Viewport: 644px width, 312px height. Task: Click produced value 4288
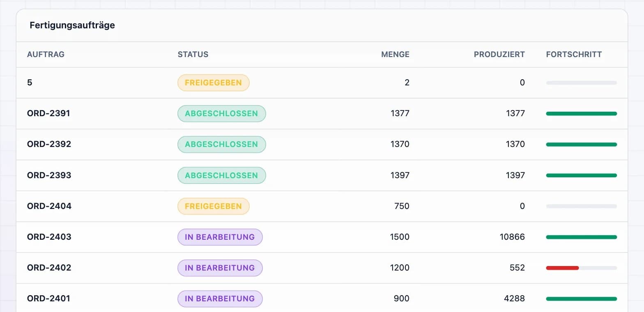[x=514, y=298]
